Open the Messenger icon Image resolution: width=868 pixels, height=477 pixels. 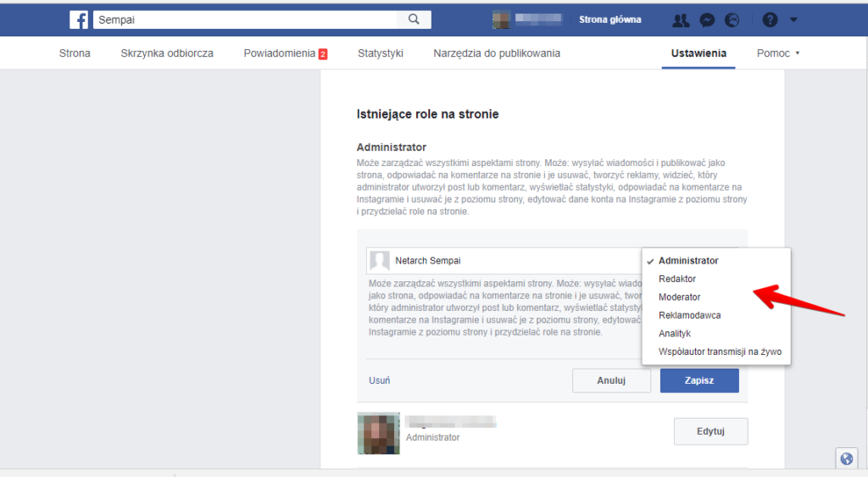[707, 20]
